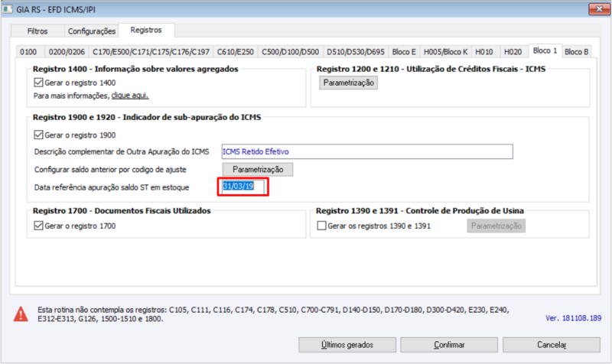The width and height of the screenshot is (612, 364).
Task: Click the 'Esta rotina não contempla os registros' notice
Action: [273, 314]
